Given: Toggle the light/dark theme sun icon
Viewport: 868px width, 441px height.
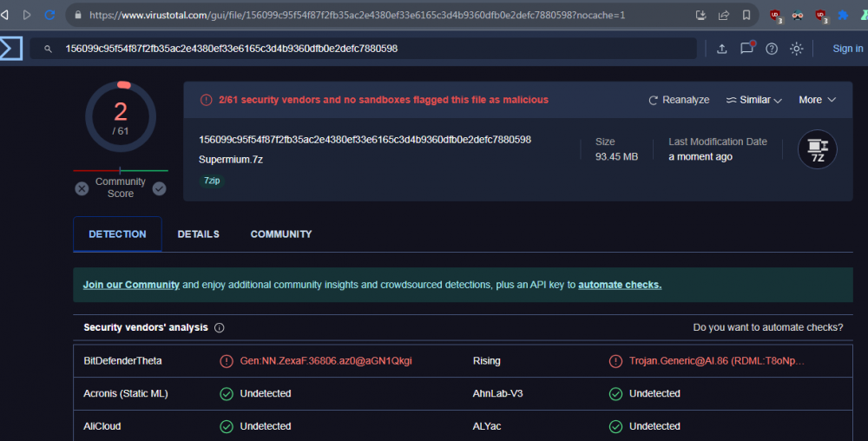Looking at the screenshot, I should click(x=797, y=49).
